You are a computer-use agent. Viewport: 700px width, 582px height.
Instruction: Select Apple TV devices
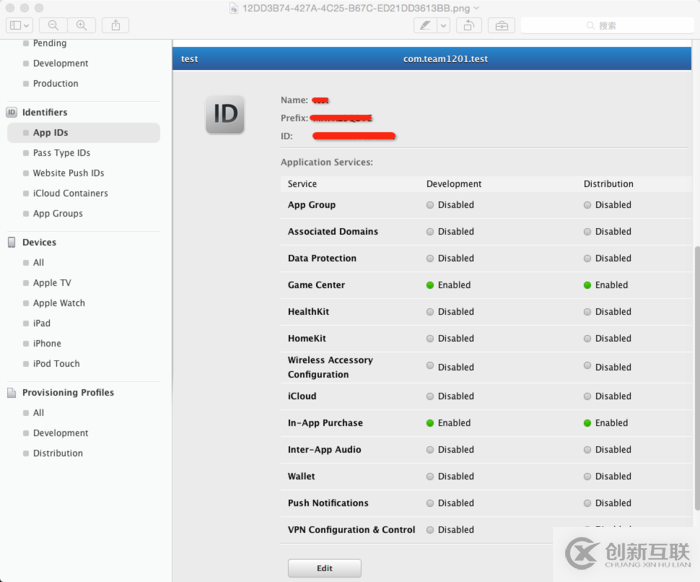(x=52, y=283)
